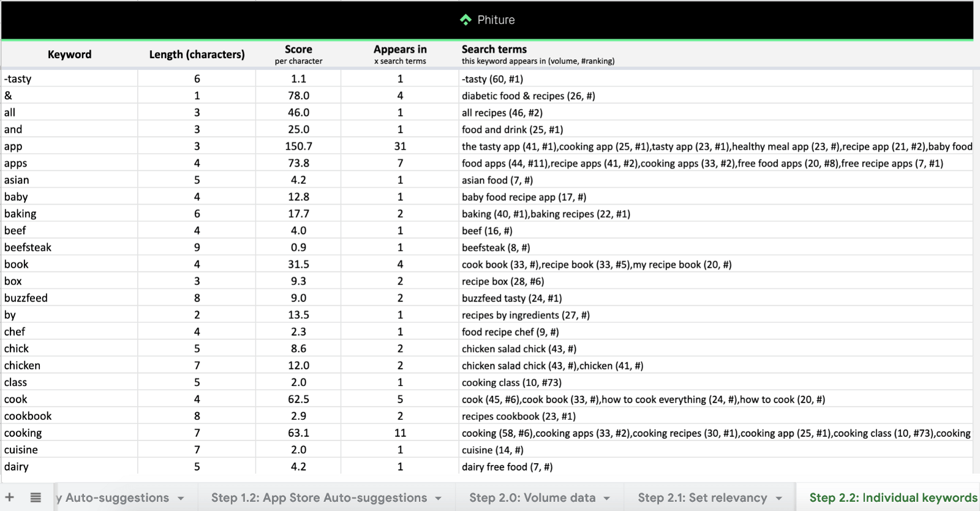Select the '&' keyword cell

[69, 96]
